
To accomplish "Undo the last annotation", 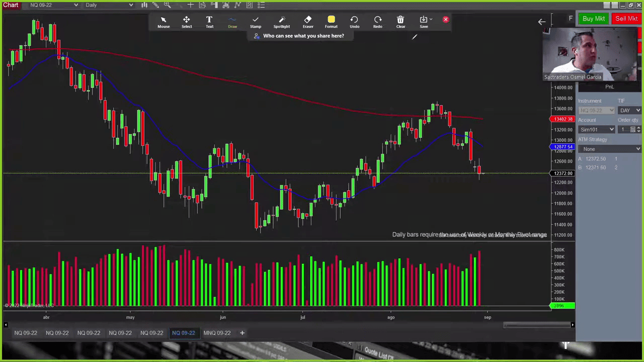I will click(x=354, y=22).
